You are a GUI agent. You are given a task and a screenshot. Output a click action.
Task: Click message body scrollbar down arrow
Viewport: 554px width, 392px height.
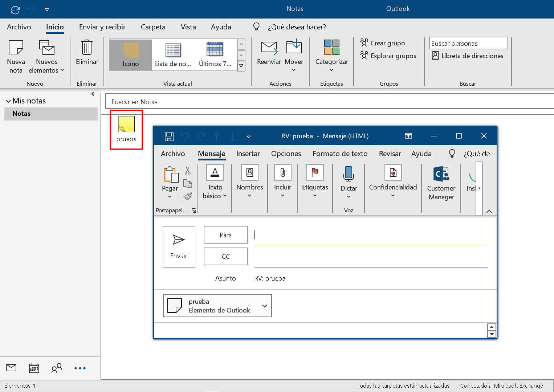click(x=492, y=334)
